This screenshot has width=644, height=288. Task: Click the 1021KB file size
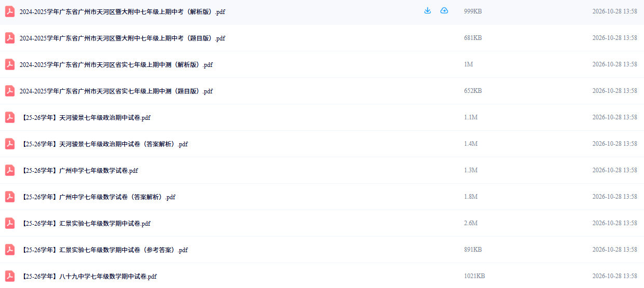pos(474,276)
